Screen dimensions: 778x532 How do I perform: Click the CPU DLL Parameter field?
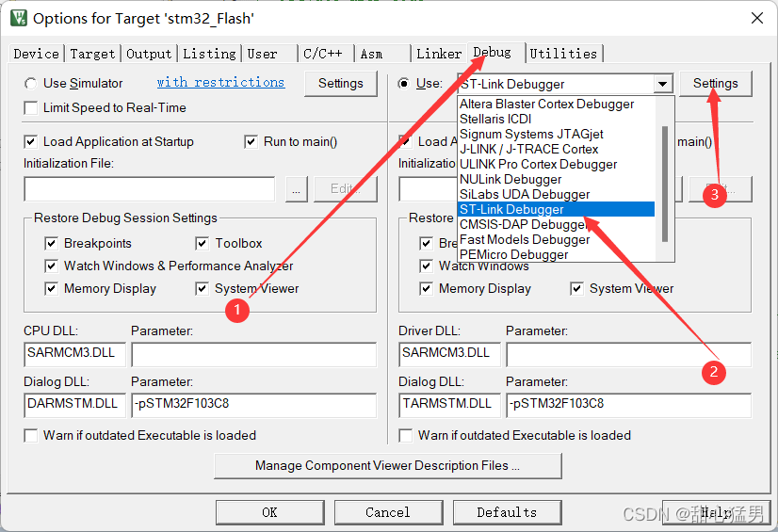253,354
